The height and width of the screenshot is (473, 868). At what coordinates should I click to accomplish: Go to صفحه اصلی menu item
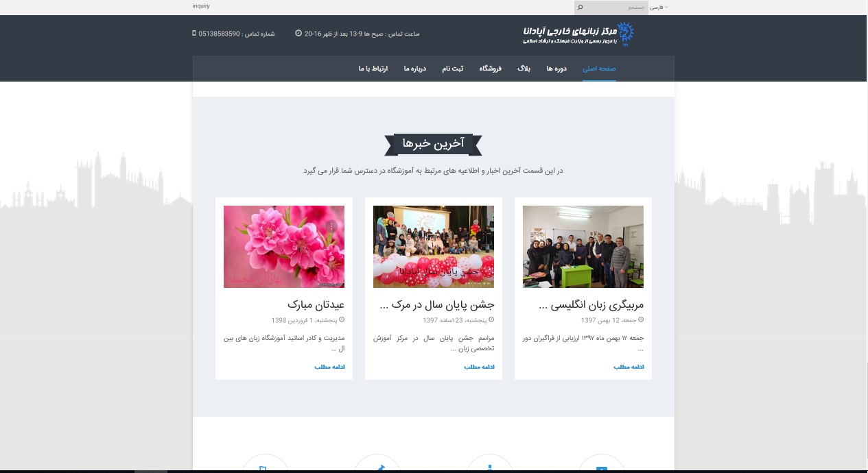coord(599,69)
